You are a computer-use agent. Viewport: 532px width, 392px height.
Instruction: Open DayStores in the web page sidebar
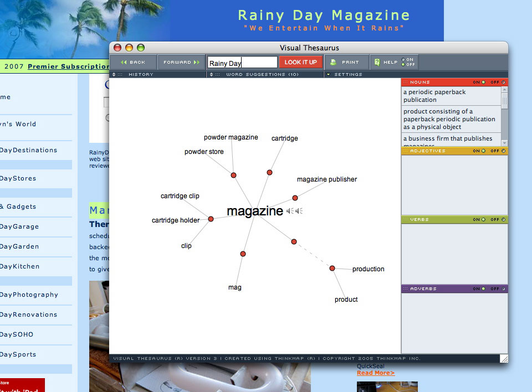click(18, 178)
